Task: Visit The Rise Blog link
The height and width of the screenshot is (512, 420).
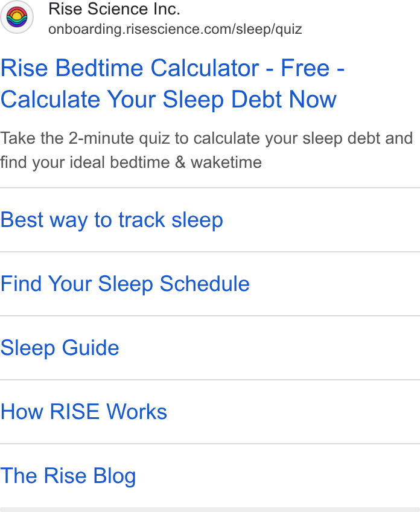Action: [x=68, y=476]
